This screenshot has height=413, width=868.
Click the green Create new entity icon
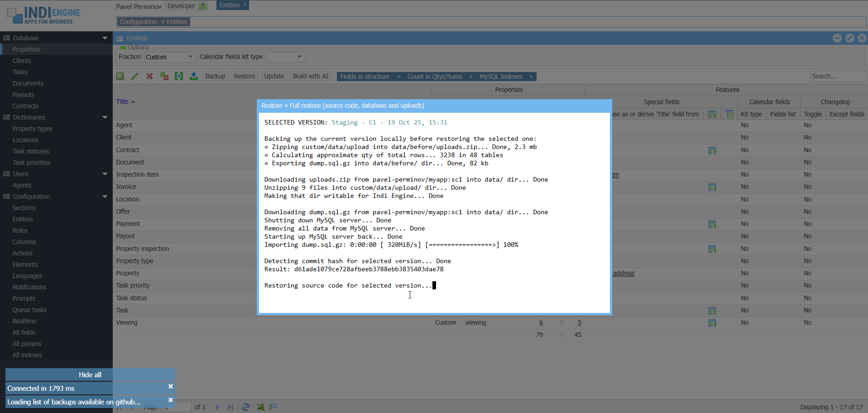coord(120,76)
